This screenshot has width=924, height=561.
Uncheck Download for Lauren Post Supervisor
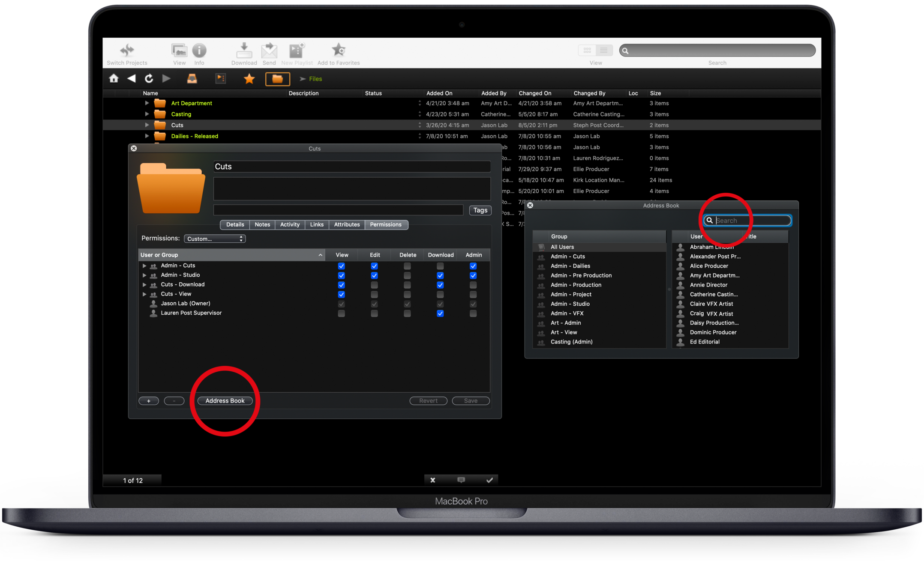click(x=440, y=313)
